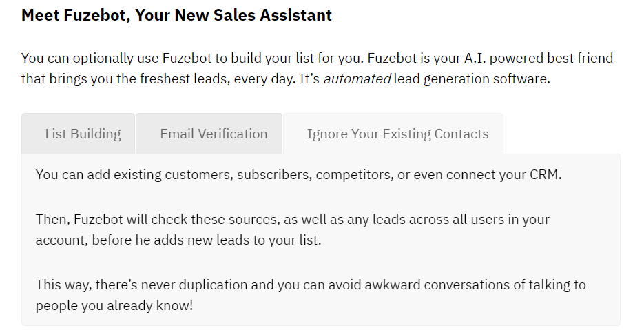Click the sentence about existing customers and subscribers

[298, 175]
